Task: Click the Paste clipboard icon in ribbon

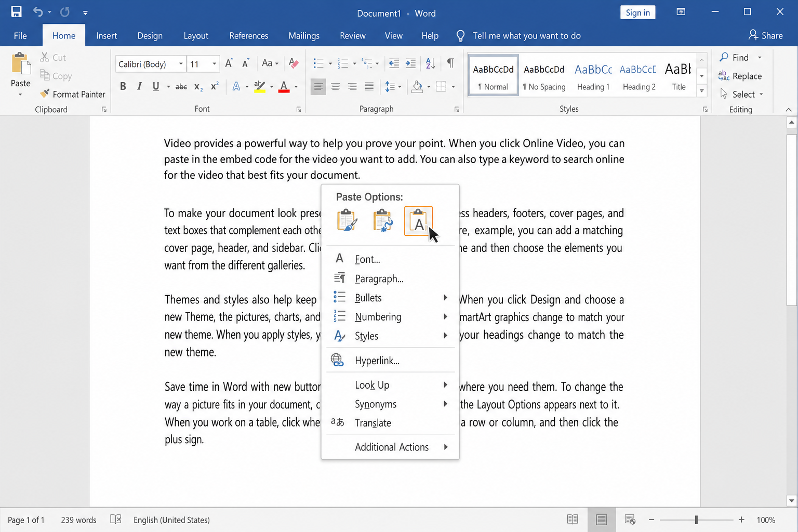Action: pos(21,64)
